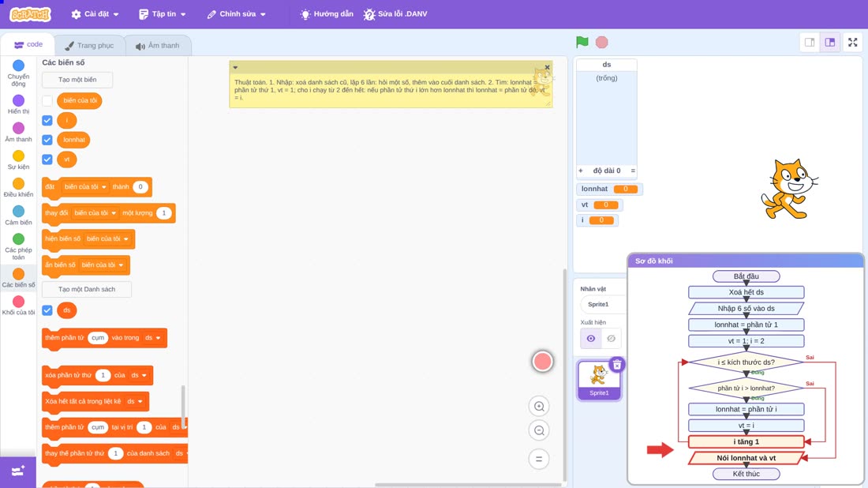The width and height of the screenshot is (868, 488).
Task: Switch to the Trang phục tab
Action: click(x=89, y=46)
